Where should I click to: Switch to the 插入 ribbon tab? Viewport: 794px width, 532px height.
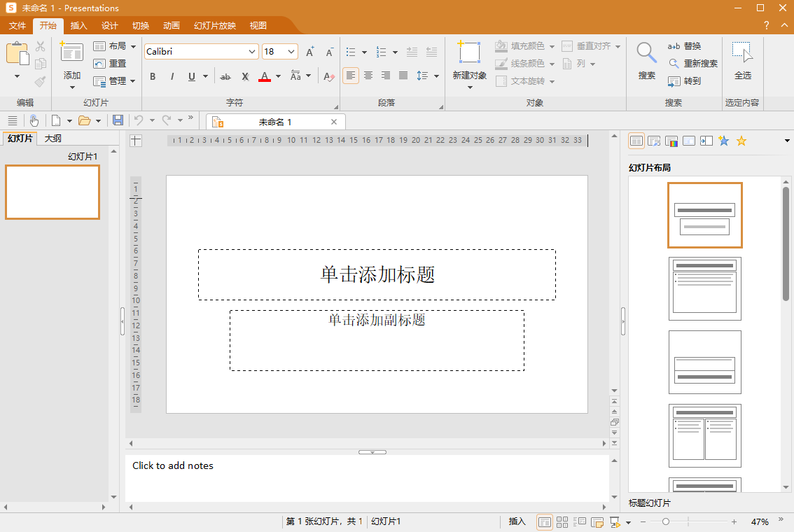(x=78, y=25)
